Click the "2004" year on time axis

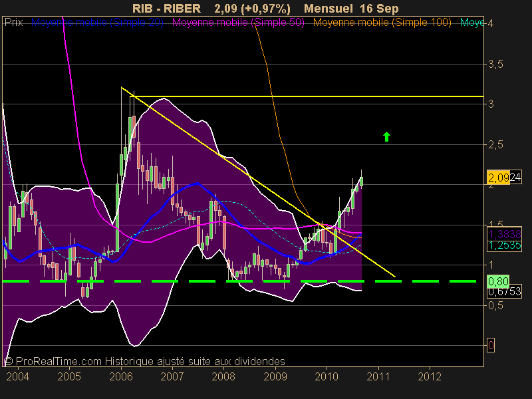pos(18,376)
